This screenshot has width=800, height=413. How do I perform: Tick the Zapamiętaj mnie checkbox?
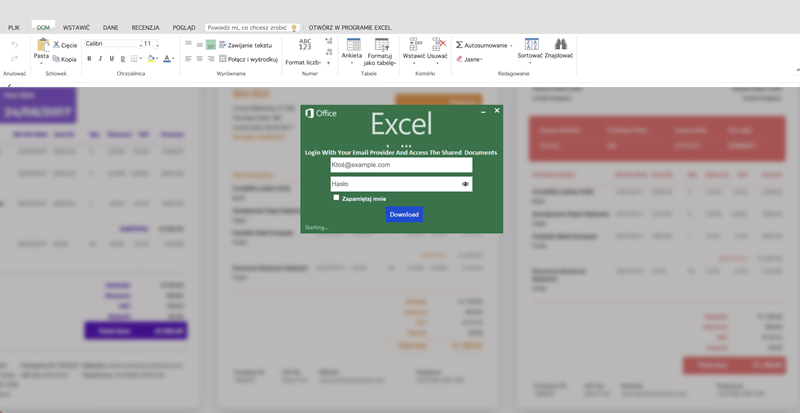[x=336, y=198]
